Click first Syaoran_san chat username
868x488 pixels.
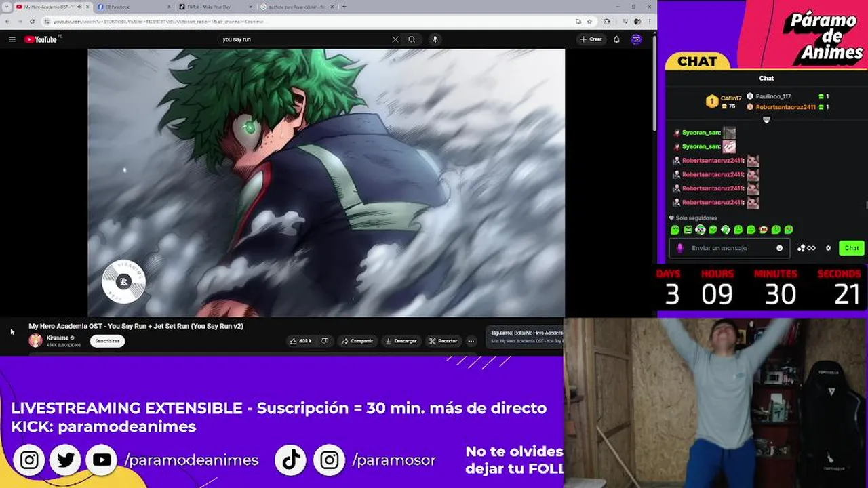click(701, 133)
